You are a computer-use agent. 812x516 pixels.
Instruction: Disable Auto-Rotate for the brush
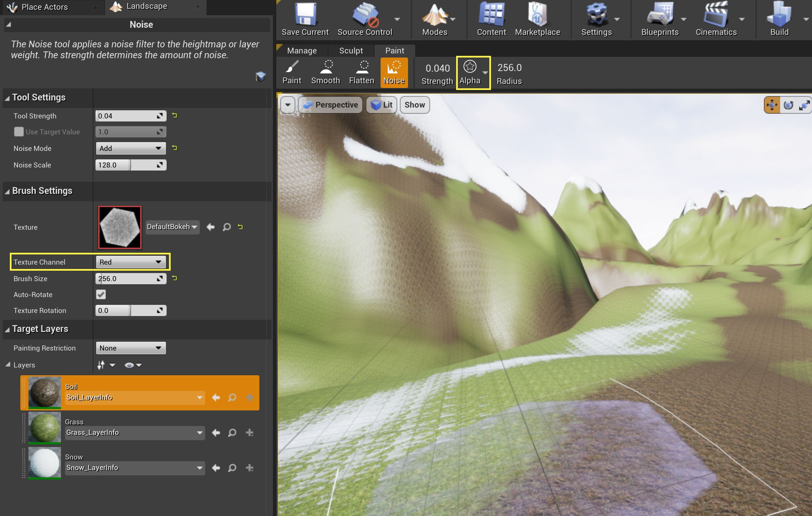point(101,294)
